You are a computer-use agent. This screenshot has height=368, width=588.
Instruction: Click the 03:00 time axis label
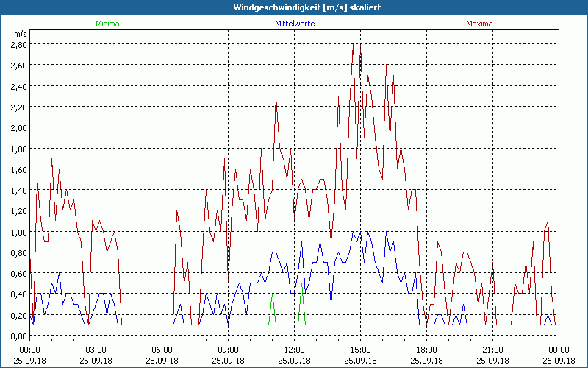pos(96,350)
